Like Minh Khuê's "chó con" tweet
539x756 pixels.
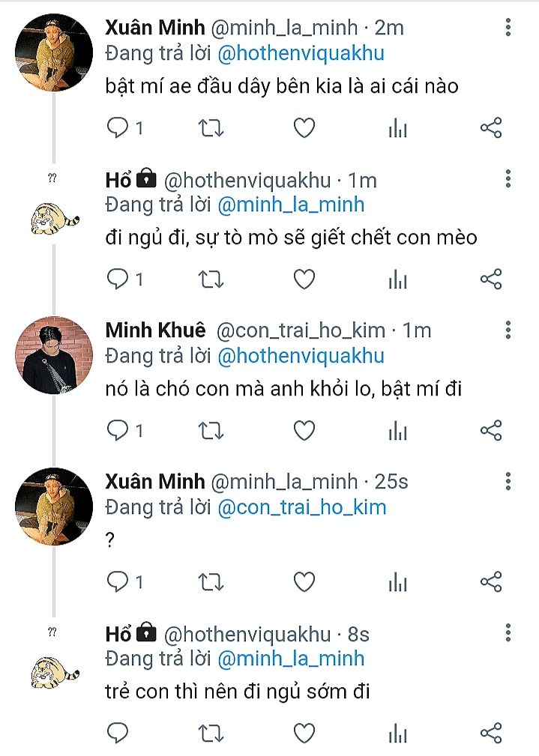click(x=304, y=431)
